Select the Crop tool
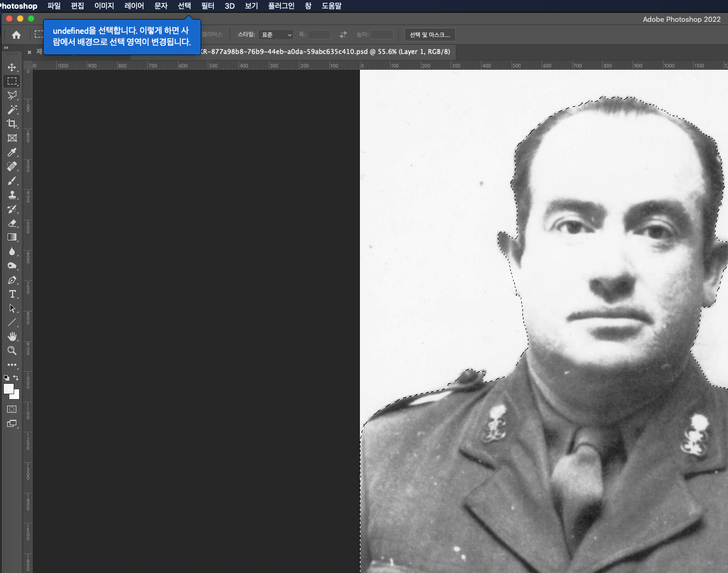728x573 pixels. tap(12, 124)
